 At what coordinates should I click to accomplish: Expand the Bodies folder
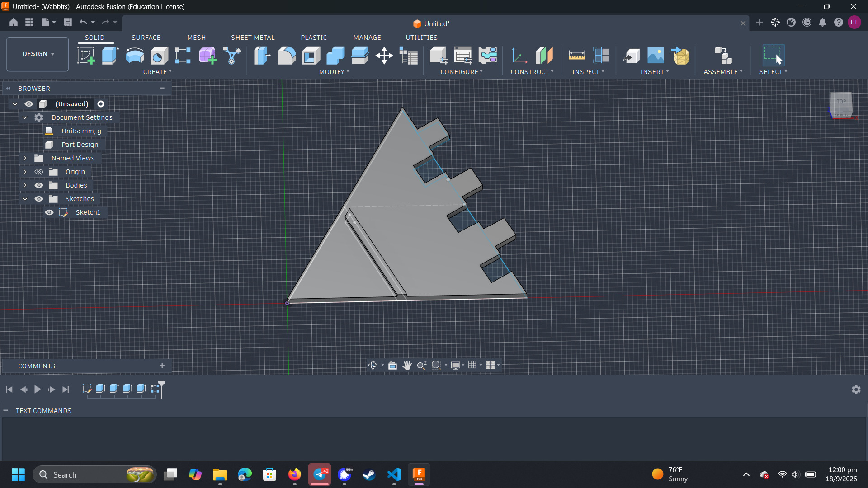(25, 185)
